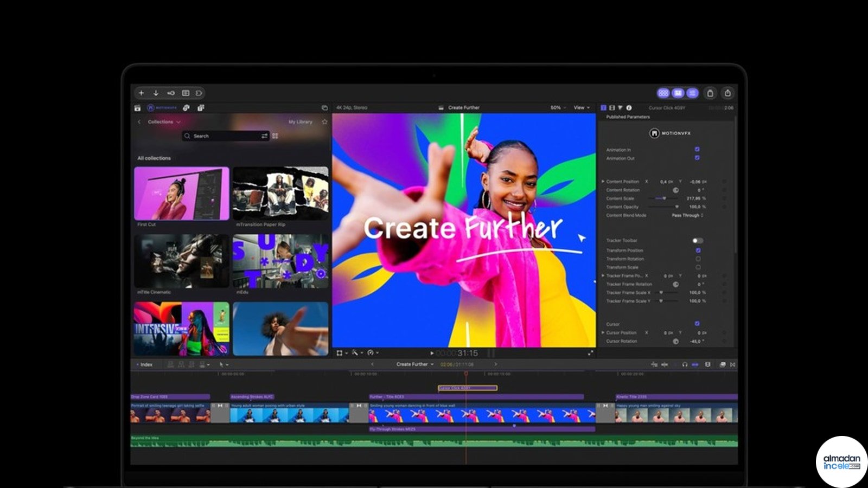Open the Import Media down-arrow button
The image size is (868, 488).
tap(156, 93)
